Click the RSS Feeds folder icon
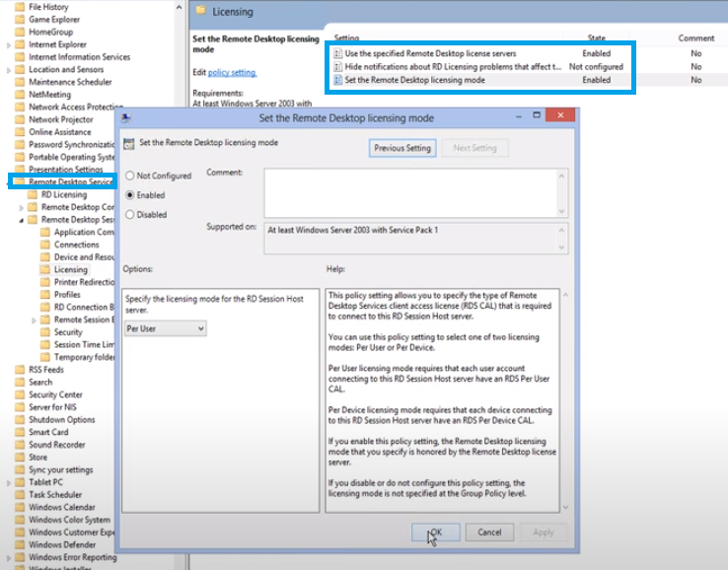This screenshot has height=570, width=728. click(x=20, y=370)
